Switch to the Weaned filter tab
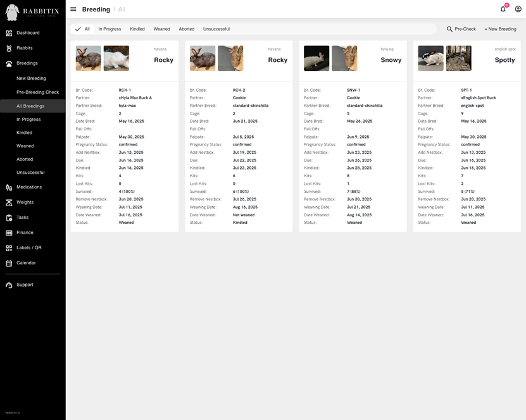Viewport: 526px width, 420px height. [162, 28]
